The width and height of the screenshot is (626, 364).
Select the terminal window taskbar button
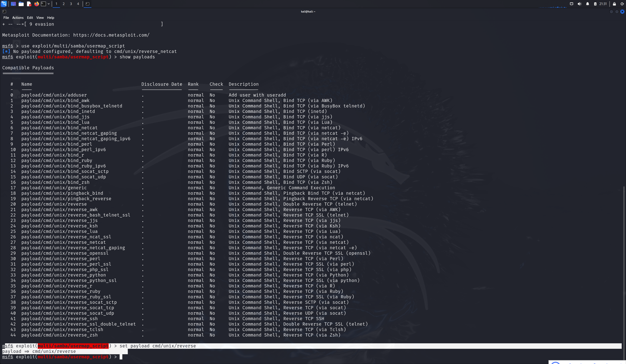88,4
